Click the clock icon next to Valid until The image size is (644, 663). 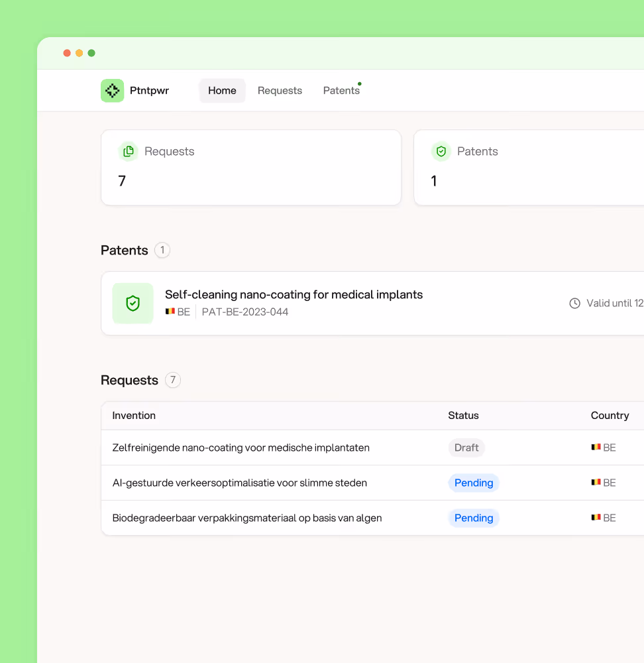point(574,303)
